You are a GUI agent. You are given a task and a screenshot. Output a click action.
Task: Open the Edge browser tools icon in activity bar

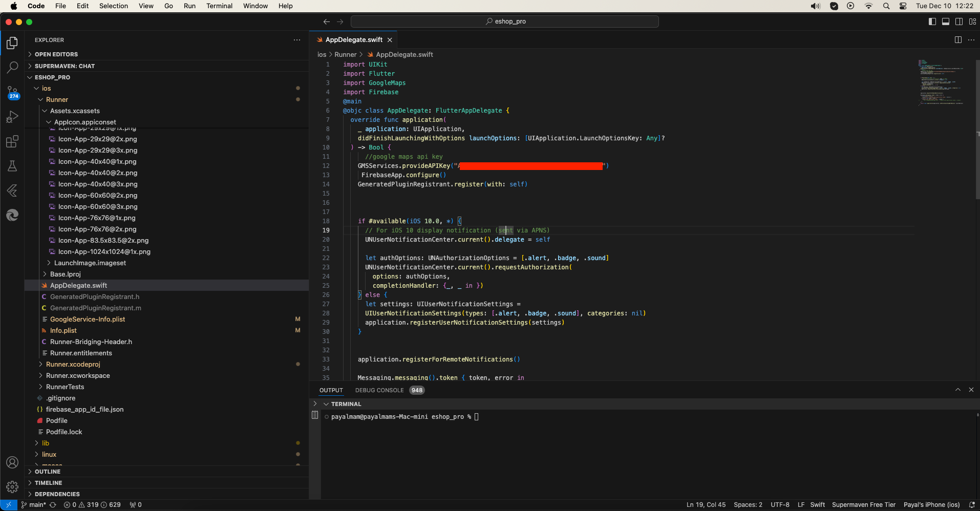point(12,215)
